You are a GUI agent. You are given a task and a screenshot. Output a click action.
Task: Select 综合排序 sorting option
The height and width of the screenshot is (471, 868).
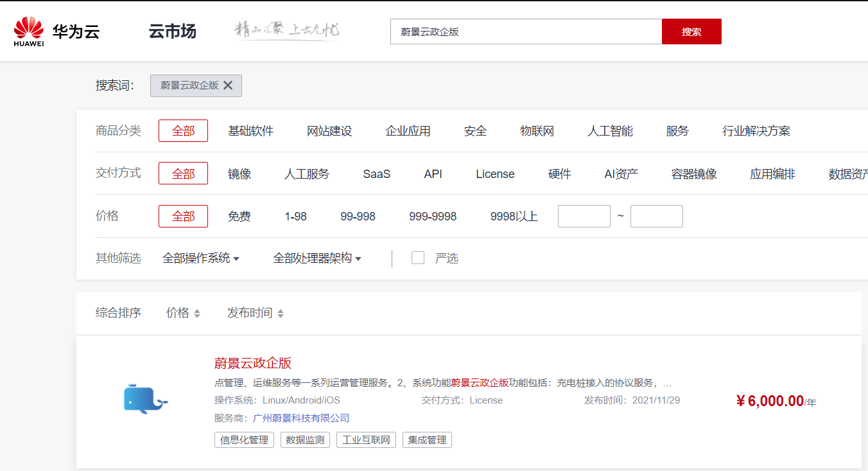(x=118, y=313)
